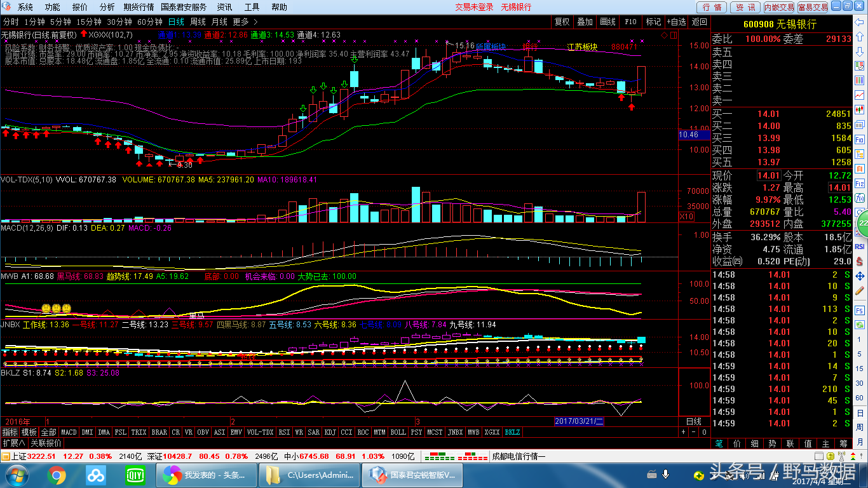Open the 日线 period selector at chart corner
This screenshot has width=868, height=488.
694,421
